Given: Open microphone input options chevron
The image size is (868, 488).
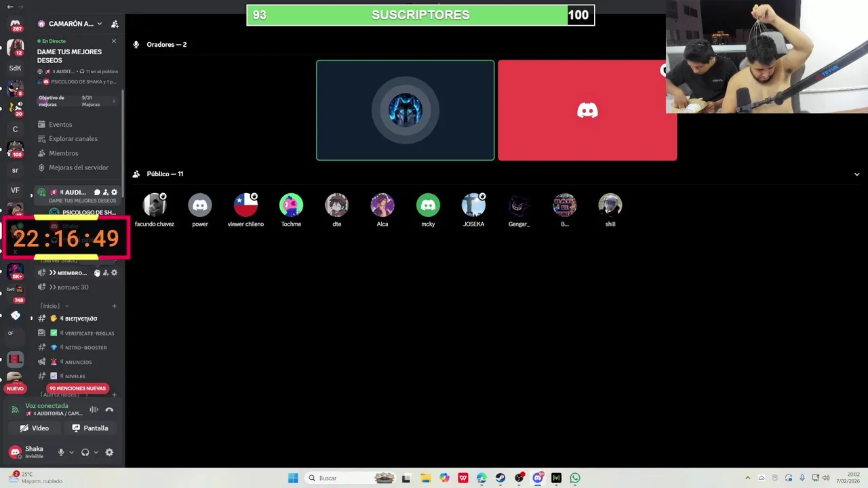Looking at the screenshot, I should pos(71,452).
